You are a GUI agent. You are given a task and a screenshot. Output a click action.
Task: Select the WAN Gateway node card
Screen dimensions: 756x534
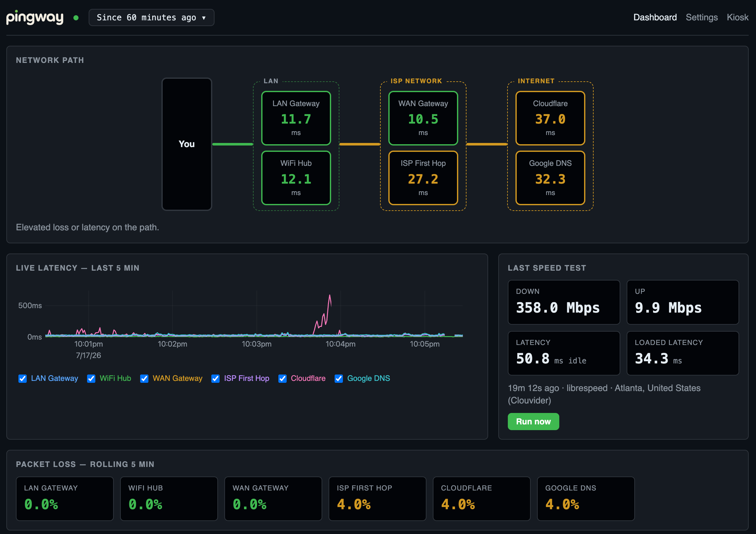click(423, 118)
